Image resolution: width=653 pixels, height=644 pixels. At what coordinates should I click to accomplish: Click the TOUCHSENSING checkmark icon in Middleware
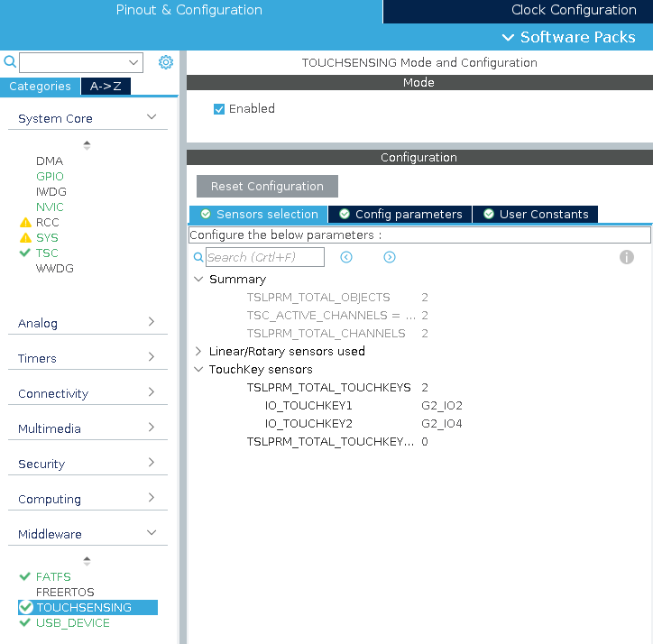(25, 608)
